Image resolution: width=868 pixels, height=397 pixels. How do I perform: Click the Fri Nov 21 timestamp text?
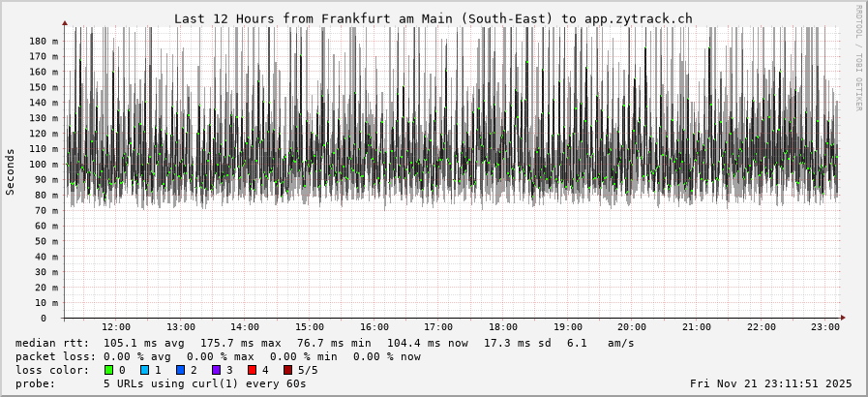[x=770, y=383]
